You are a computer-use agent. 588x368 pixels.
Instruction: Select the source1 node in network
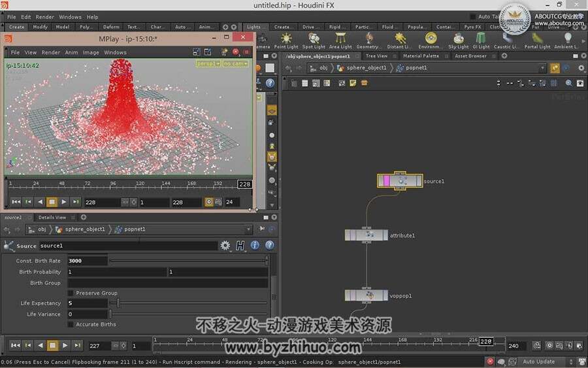click(x=400, y=181)
